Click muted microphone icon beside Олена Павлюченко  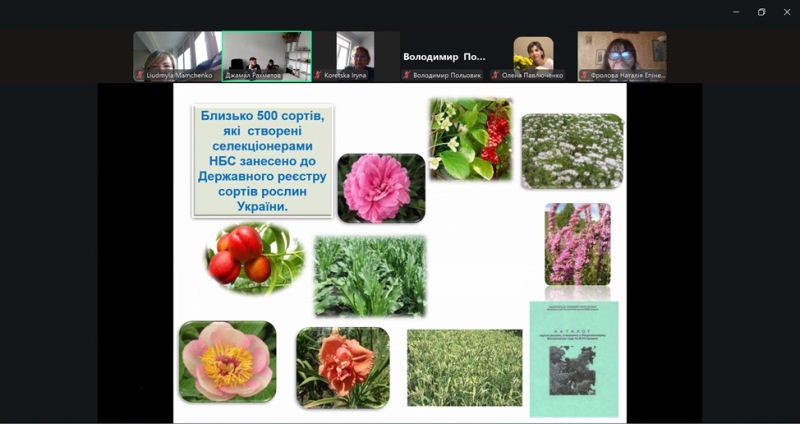(495, 75)
